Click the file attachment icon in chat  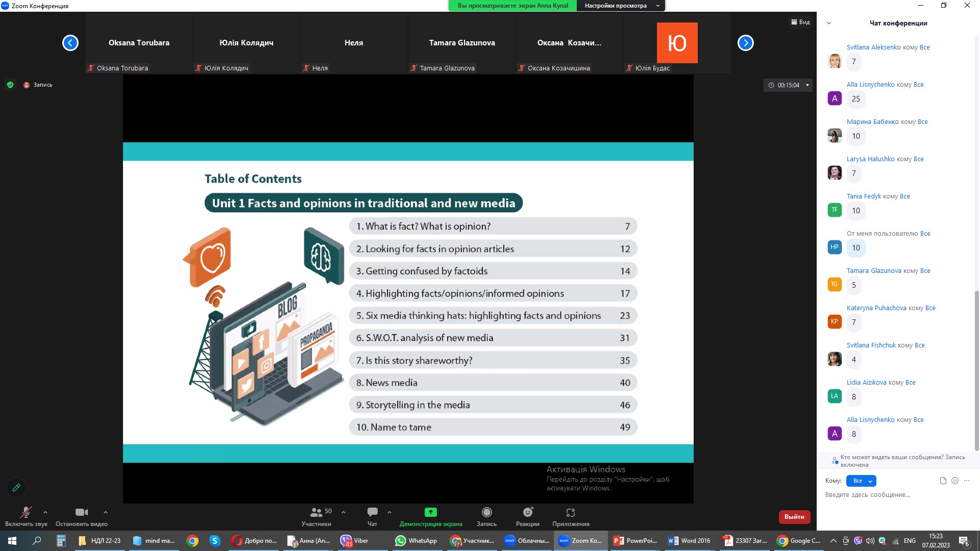point(943,481)
